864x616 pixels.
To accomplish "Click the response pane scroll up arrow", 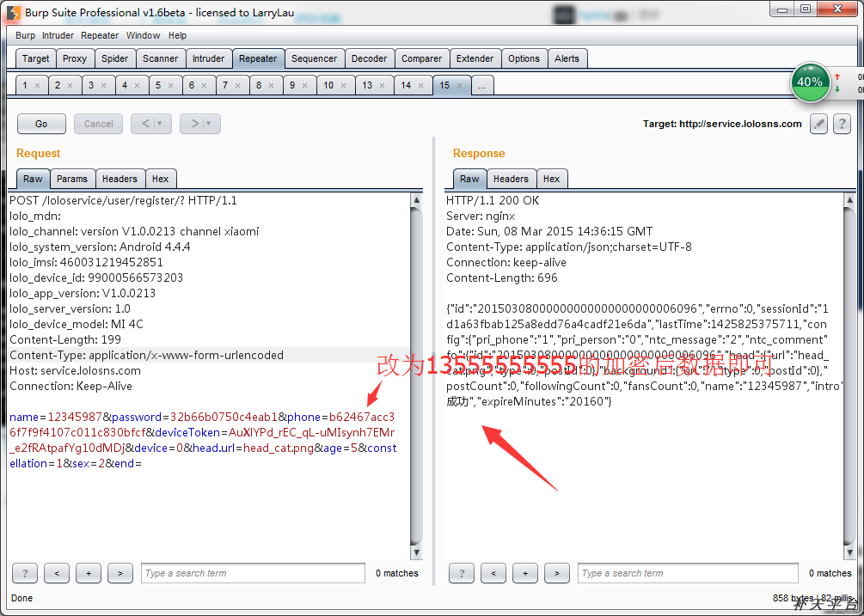I will coord(849,200).
